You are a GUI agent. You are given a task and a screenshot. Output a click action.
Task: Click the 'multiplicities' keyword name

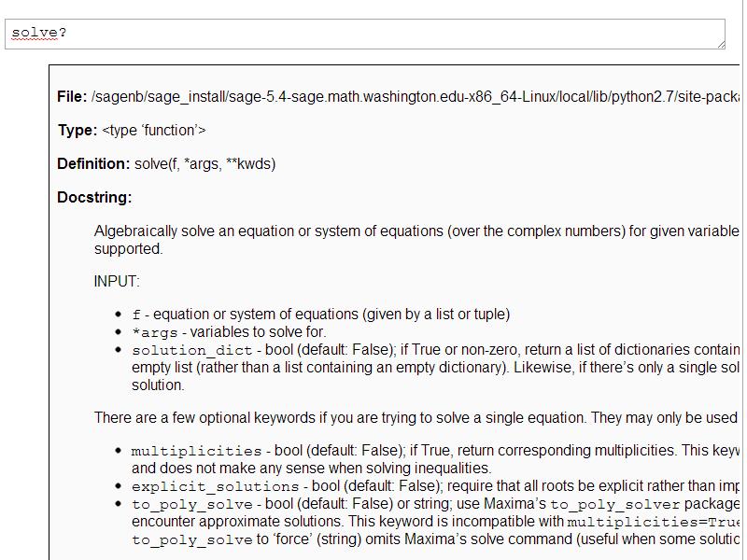coord(196,451)
